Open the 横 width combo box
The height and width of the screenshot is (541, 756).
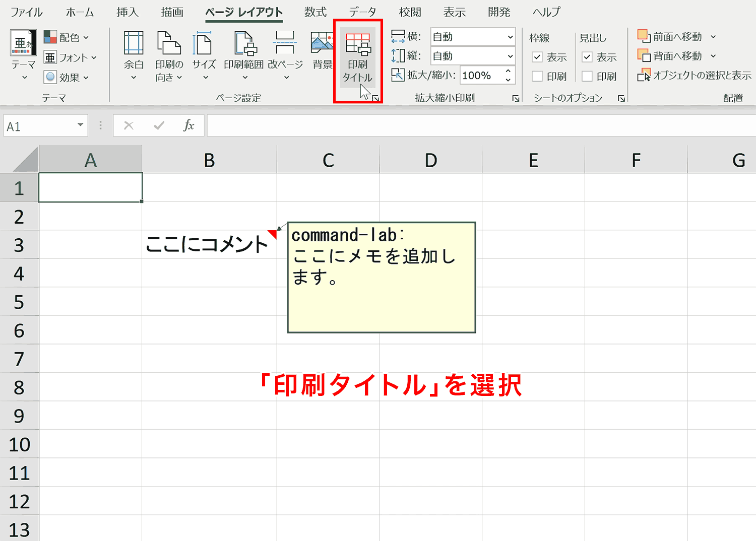(x=473, y=37)
